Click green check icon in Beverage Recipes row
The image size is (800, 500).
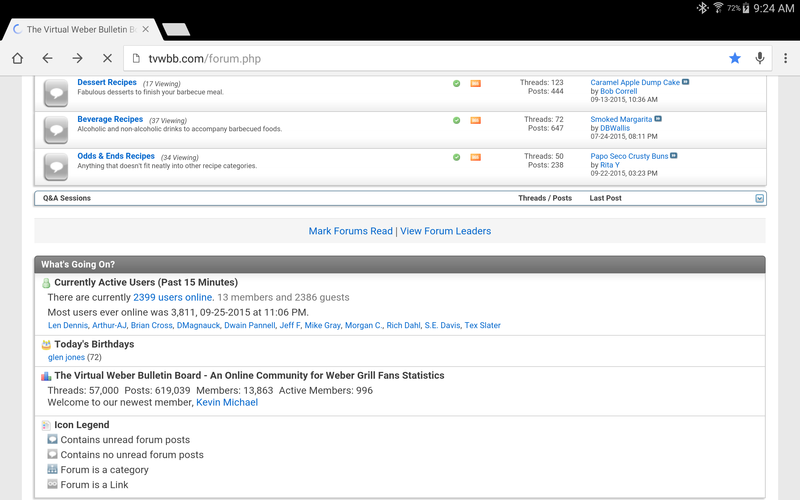[457, 120]
